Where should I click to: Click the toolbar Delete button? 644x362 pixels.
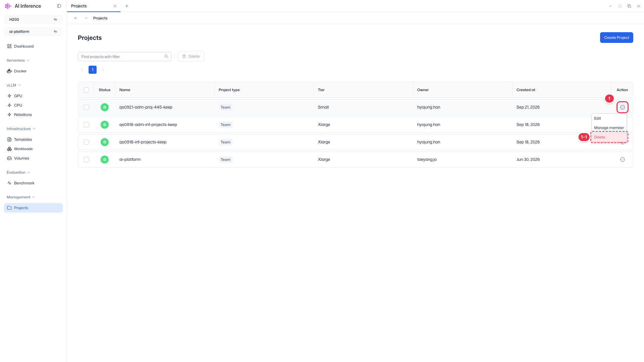coord(191,56)
